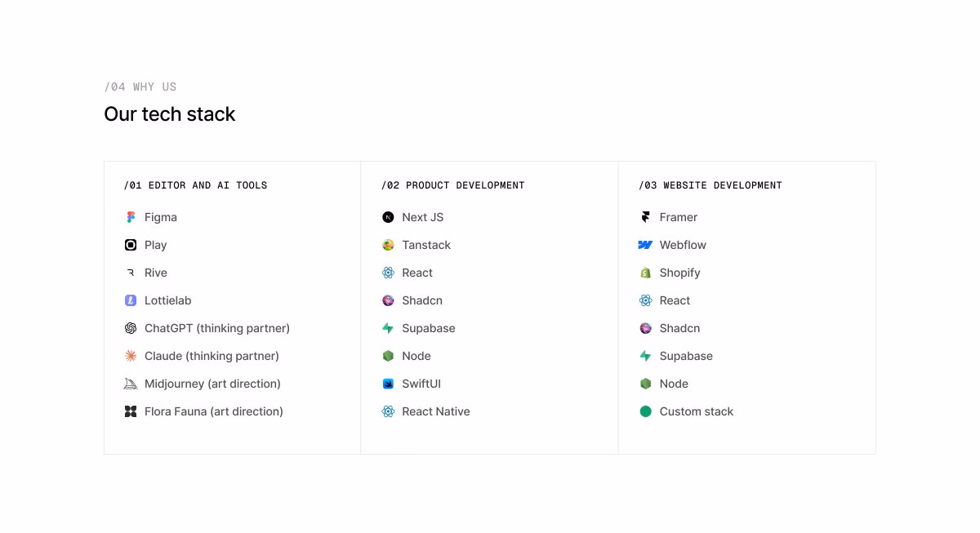The width and height of the screenshot is (980, 533).
Task: Click the green Custom stack dot
Action: (x=646, y=411)
